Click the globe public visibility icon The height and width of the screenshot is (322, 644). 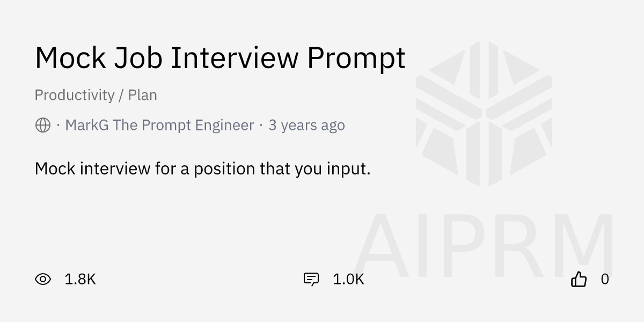(43, 126)
